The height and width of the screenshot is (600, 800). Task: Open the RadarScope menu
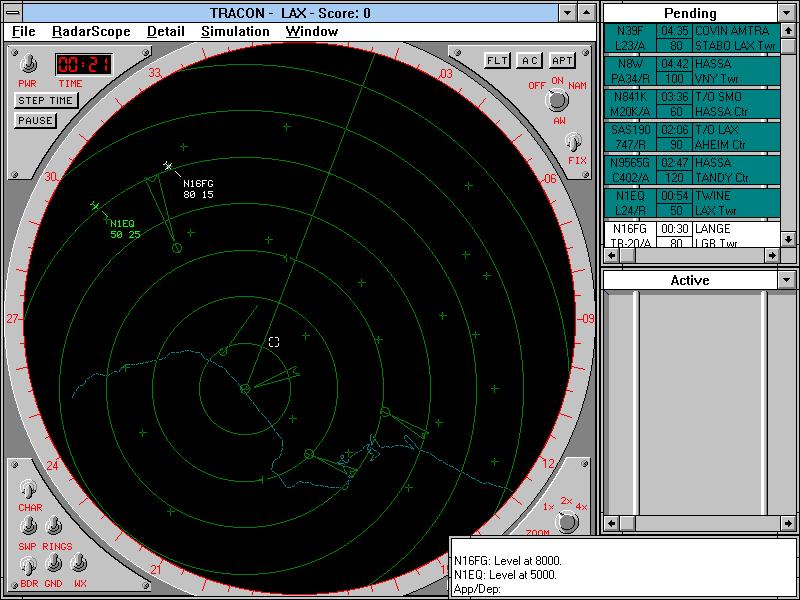91,32
